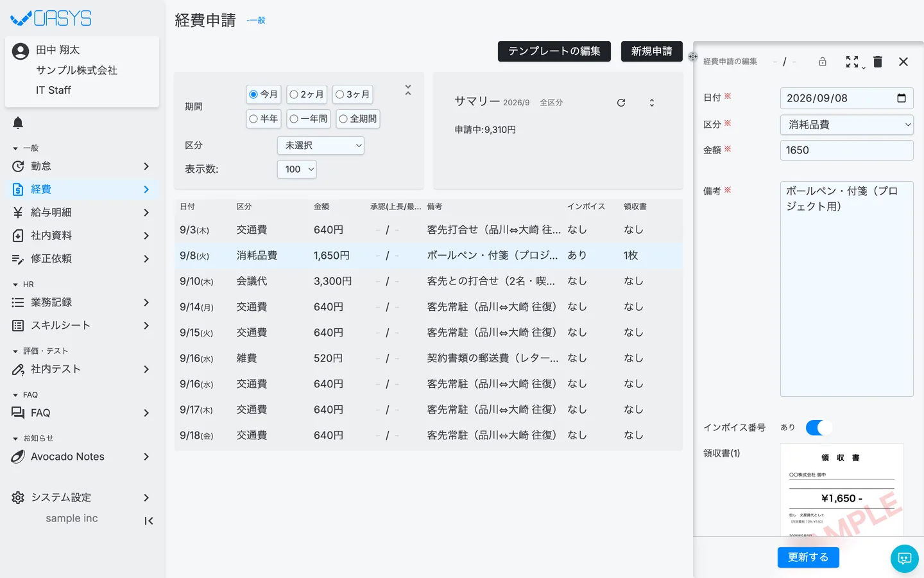Open the 区分 dropdown showing 消耗品費
Screen dimensions: 924x578
847,125
